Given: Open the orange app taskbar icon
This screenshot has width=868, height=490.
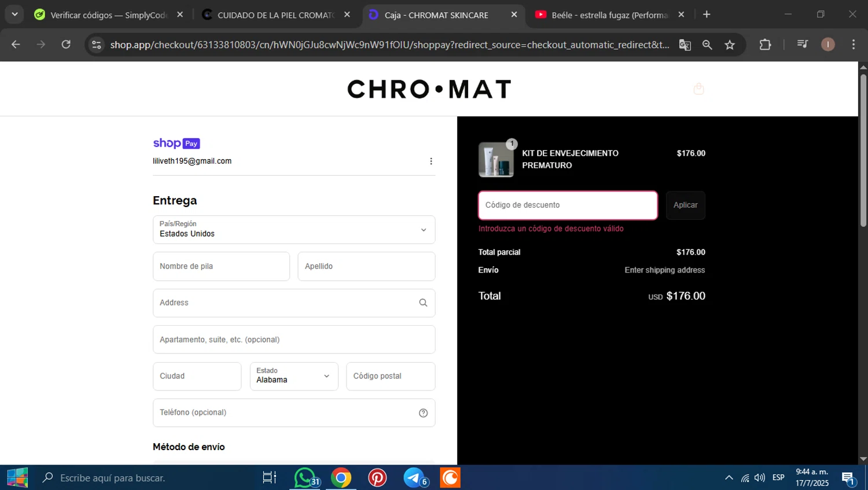Looking at the screenshot, I should point(450,478).
